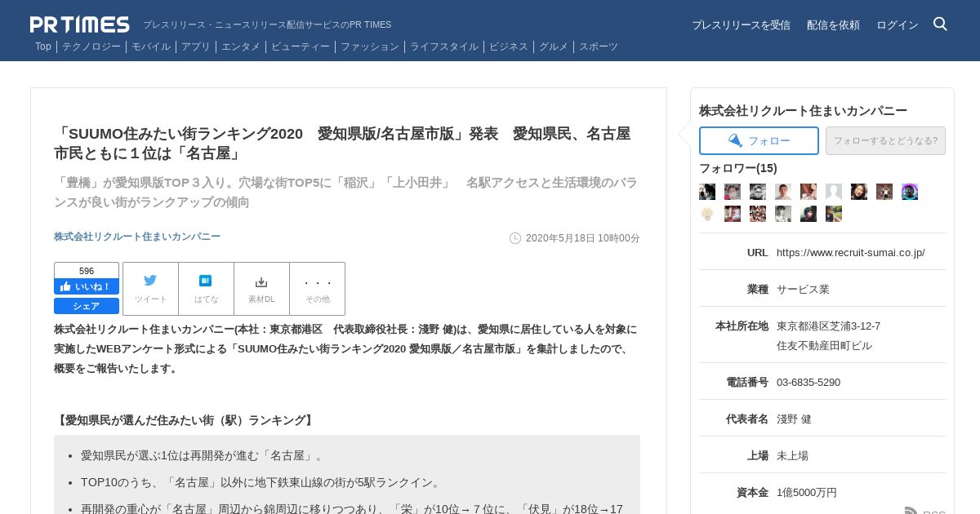Click フォローするとどうなる? button
The image size is (980, 514).
click(x=885, y=140)
